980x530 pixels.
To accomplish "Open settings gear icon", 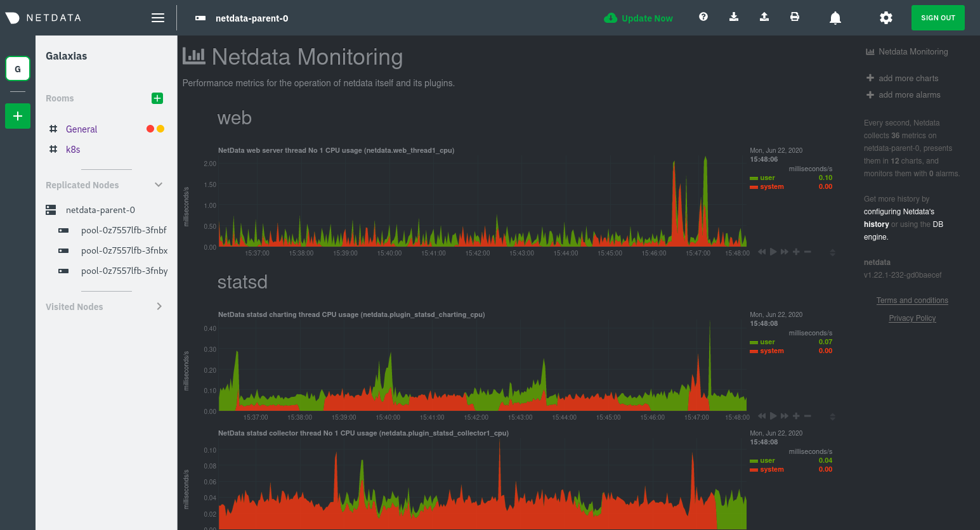I will 886,18.
